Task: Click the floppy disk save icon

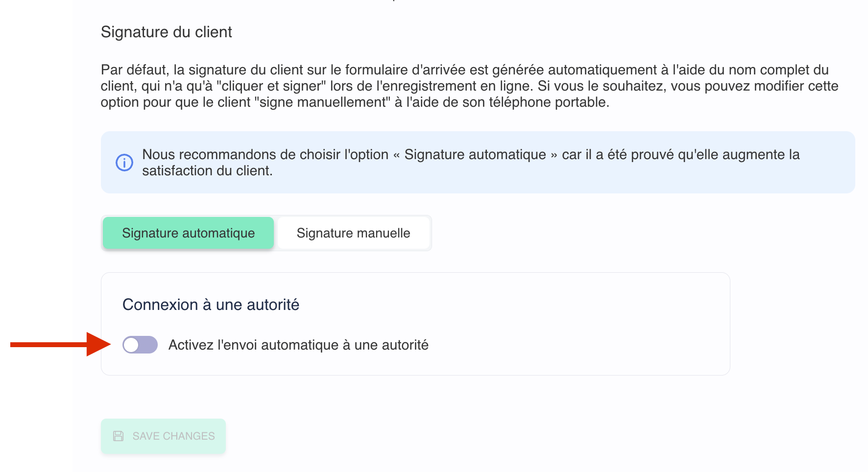Action: (119, 436)
